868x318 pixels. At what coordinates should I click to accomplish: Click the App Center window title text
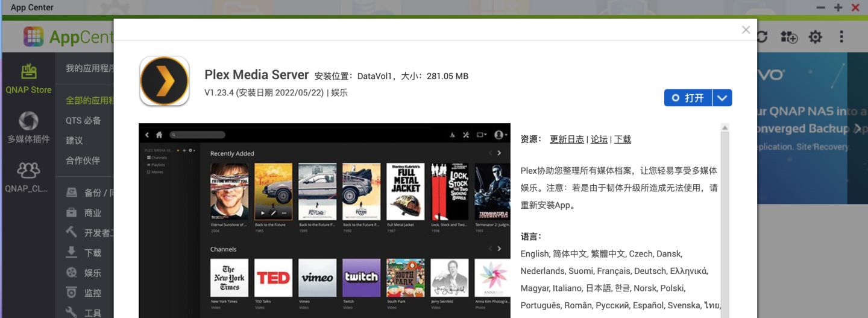(x=32, y=7)
